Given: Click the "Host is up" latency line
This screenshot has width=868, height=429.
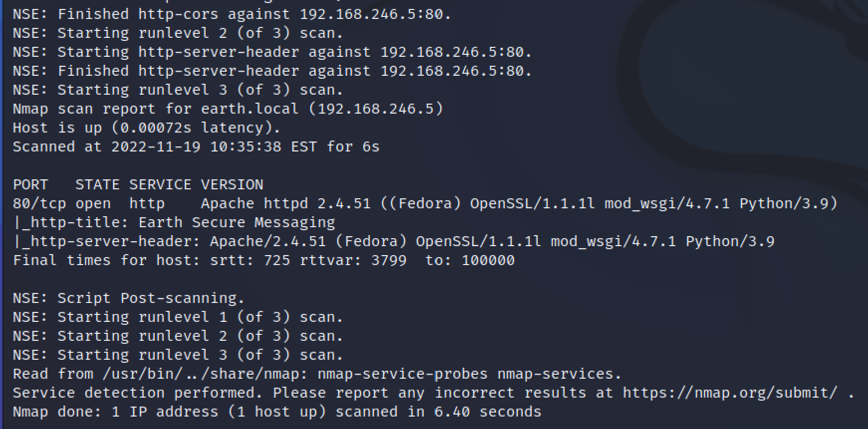Looking at the screenshot, I should pos(146,128).
